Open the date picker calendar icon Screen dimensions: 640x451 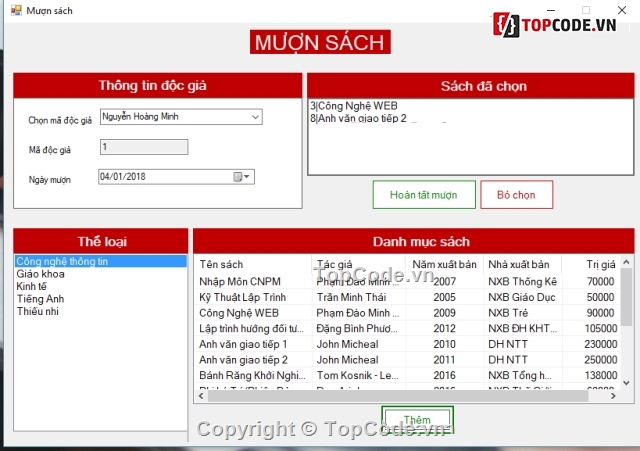coord(238,177)
